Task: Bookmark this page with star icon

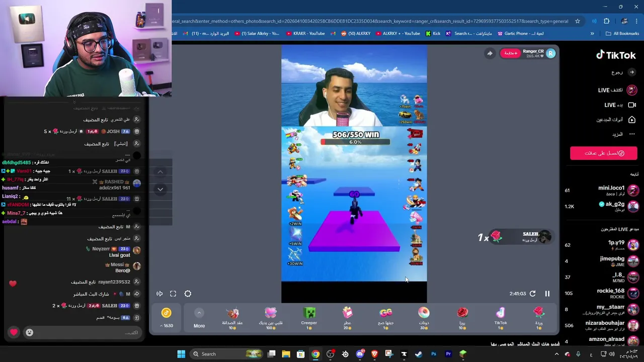Action: [x=578, y=21]
